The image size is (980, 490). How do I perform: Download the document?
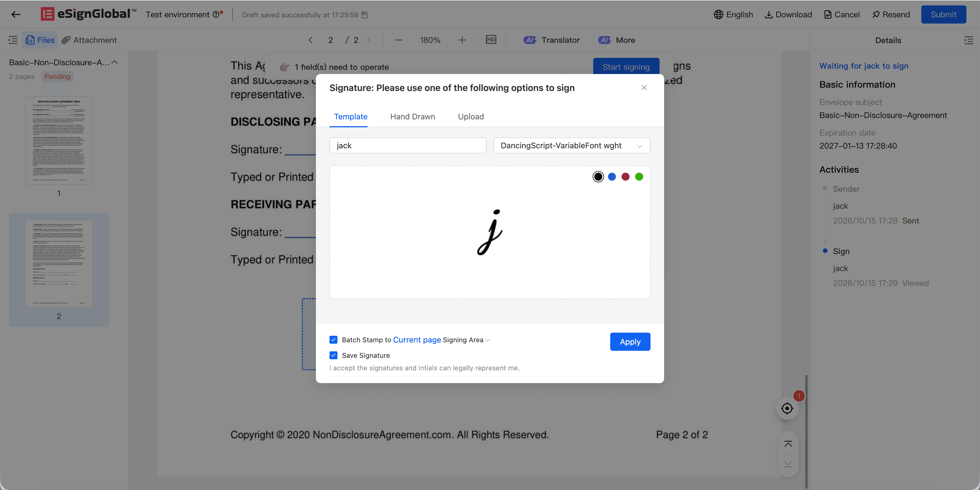pyautogui.click(x=788, y=14)
